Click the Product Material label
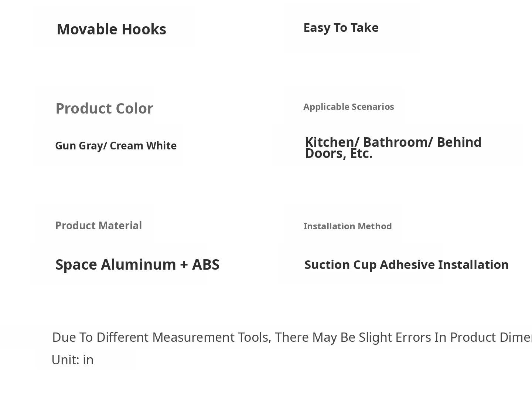This screenshot has height=415, width=532. [98, 226]
